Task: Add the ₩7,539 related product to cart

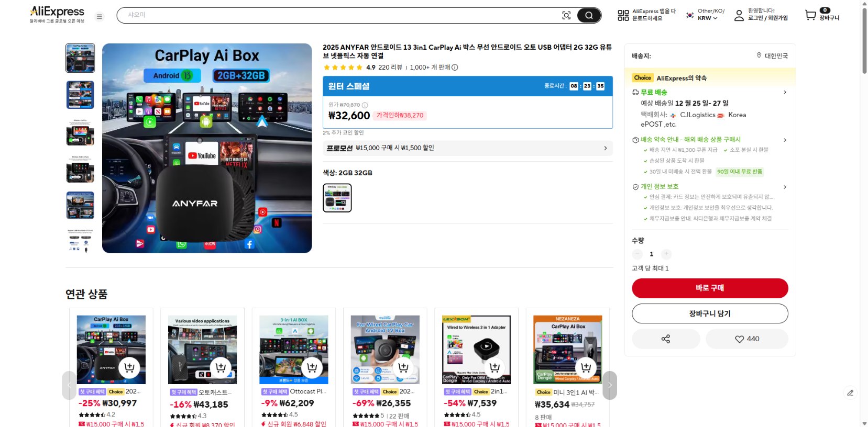Action: pos(495,368)
